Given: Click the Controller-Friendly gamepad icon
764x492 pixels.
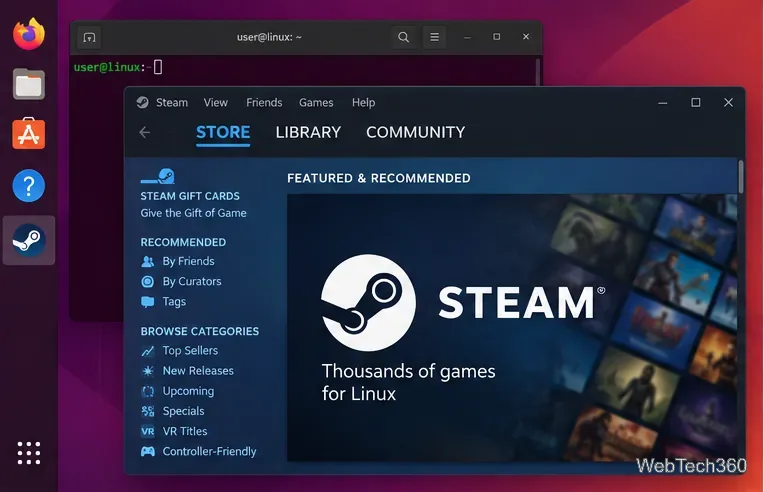Looking at the screenshot, I should click(x=148, y=452).
